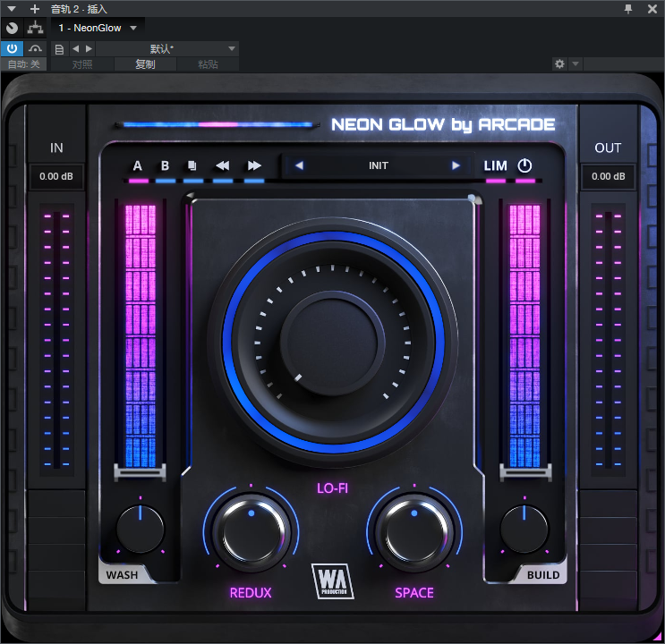665x644 pixels.
Task: Click the round compare dial icon
Action: click(x=12, y=28)
